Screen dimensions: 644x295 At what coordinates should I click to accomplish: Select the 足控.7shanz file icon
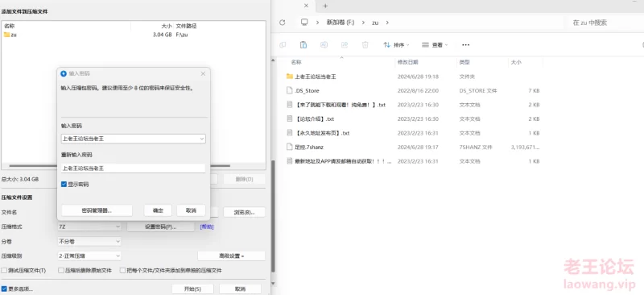[290, 147]
